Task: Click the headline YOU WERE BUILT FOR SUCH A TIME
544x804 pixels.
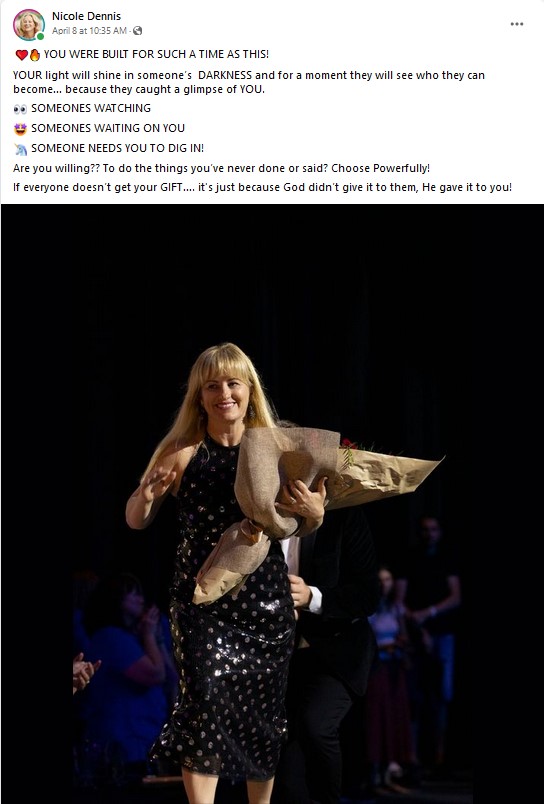Action: [x=156, y=54]
